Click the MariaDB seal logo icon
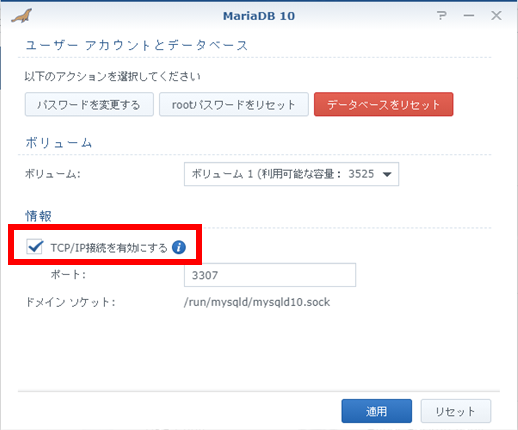The height and width of the screenshot is (430, 518). pos(22,16)
